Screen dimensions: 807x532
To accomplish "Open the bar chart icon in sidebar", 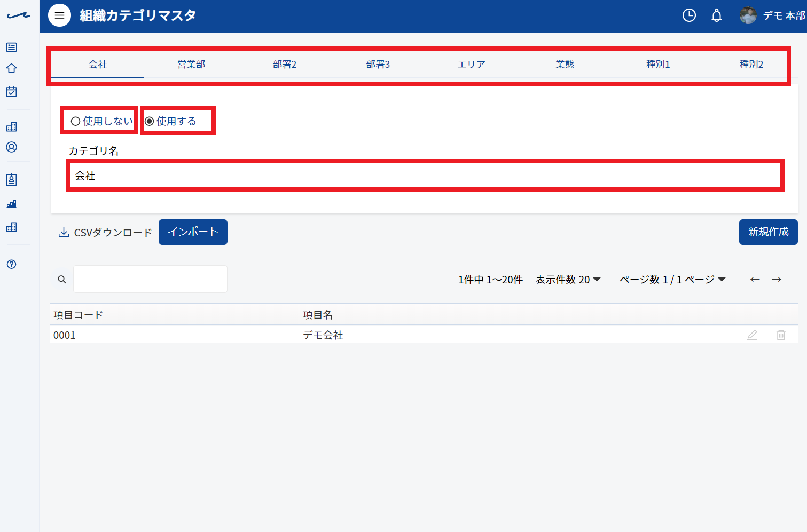I will (11, 204).
